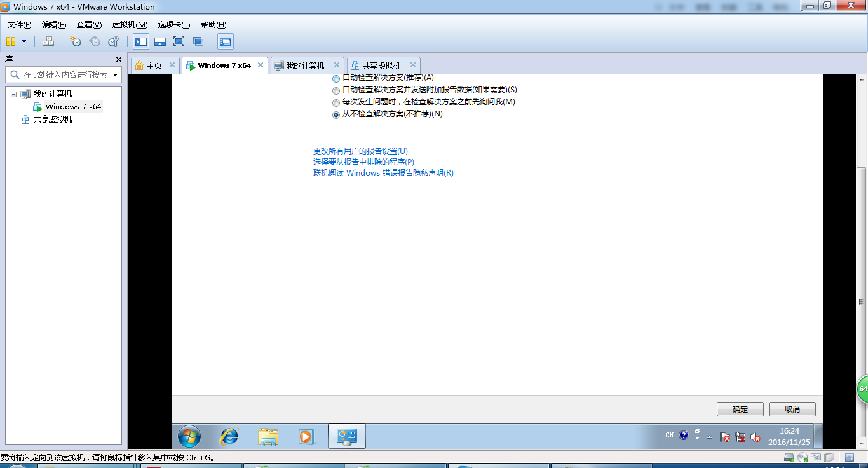
Task: Open 选择要从报告中排除的程序 link
Action: tap(363, 162)
